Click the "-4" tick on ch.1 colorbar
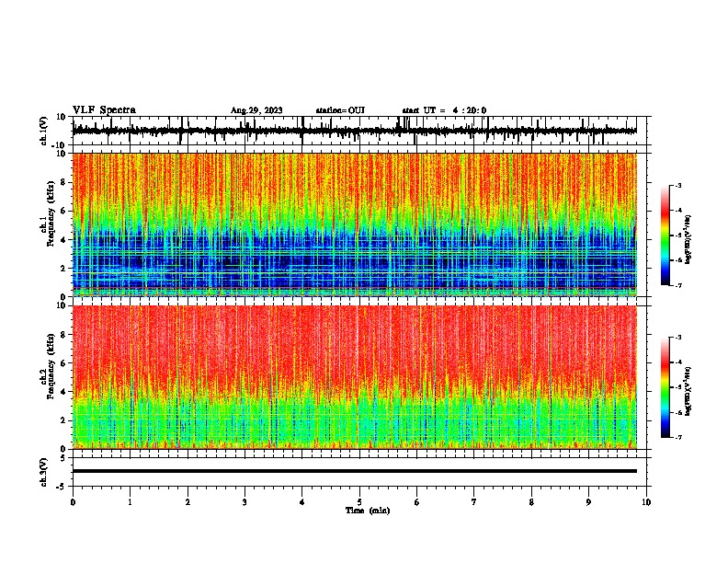The width and height of the screenshot is (728, 563). 678,211
